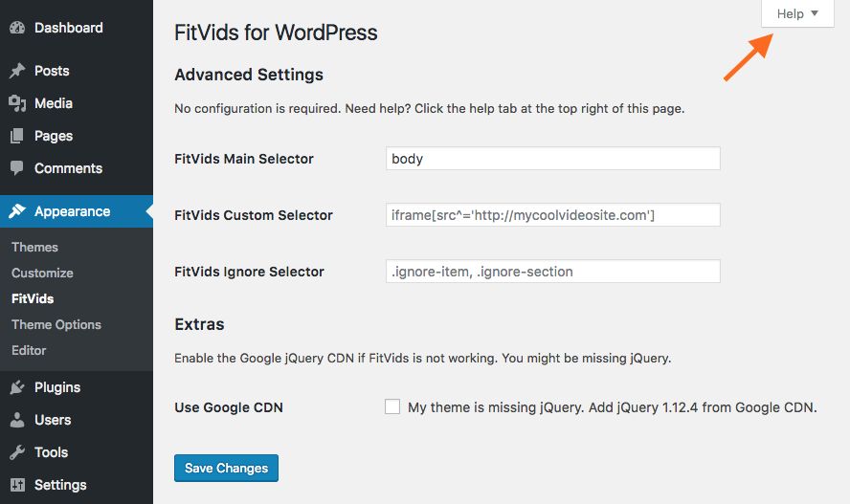This screenshot has width=850, height=504.
Task: Enable the Use Google CDN checkbox
Action: click(x=392, y=406)
